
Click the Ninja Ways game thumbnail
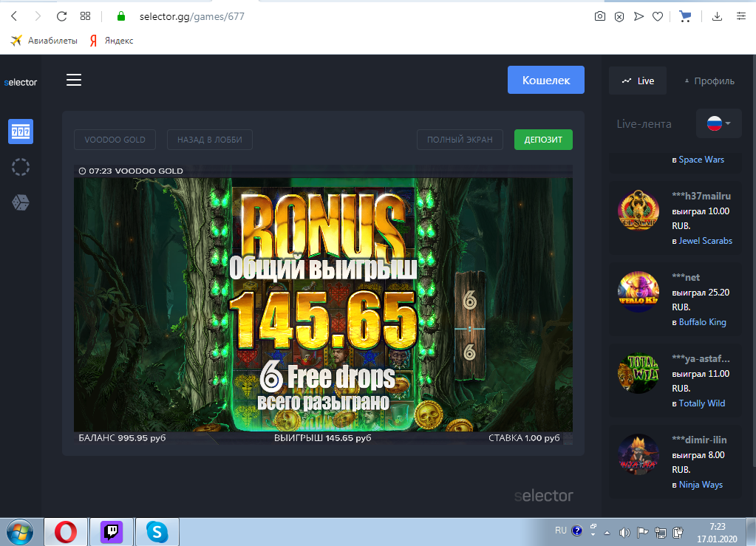638,454
